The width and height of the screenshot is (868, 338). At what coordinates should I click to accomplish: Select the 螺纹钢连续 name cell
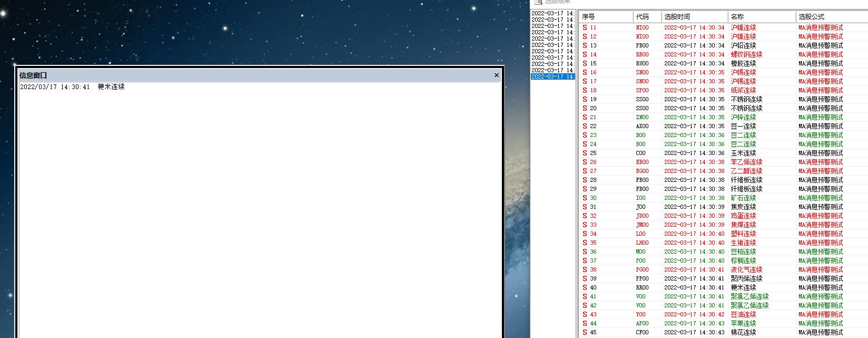(746, 54)
